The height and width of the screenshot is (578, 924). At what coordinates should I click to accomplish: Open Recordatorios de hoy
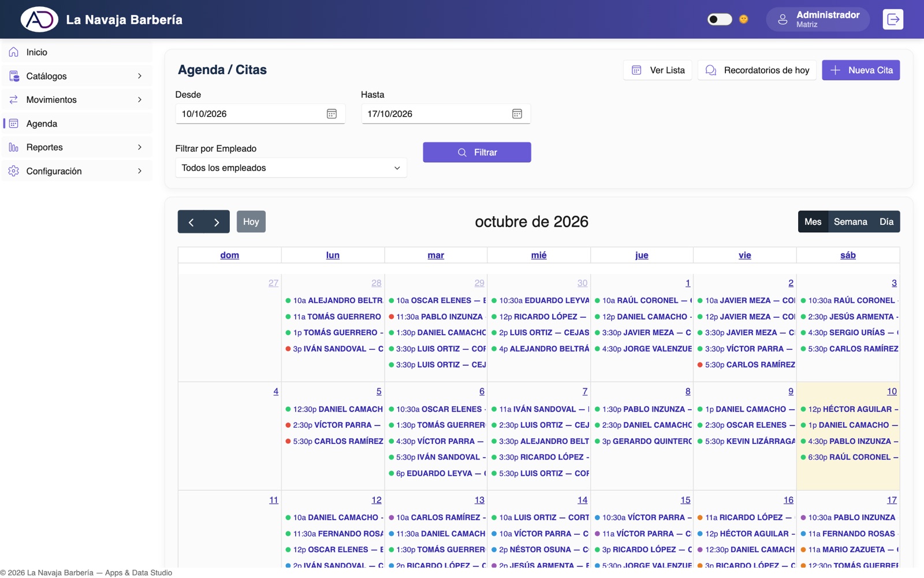coord(757,70)
